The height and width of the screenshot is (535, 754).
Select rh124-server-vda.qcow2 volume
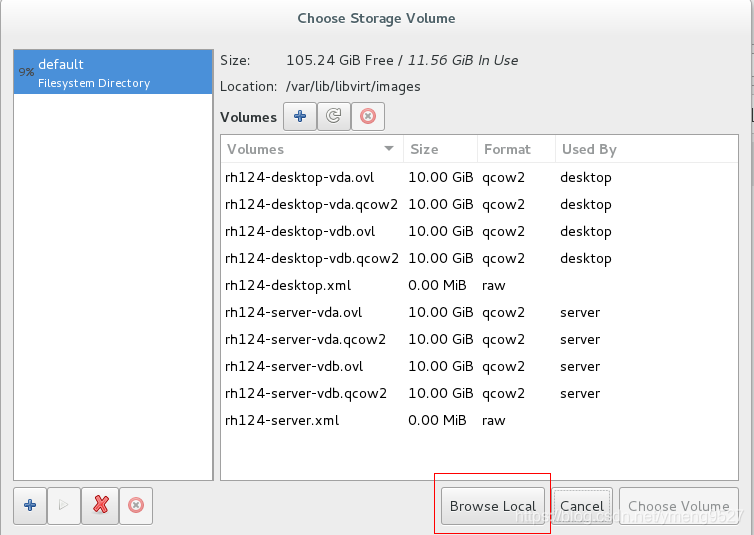[479, 339]
